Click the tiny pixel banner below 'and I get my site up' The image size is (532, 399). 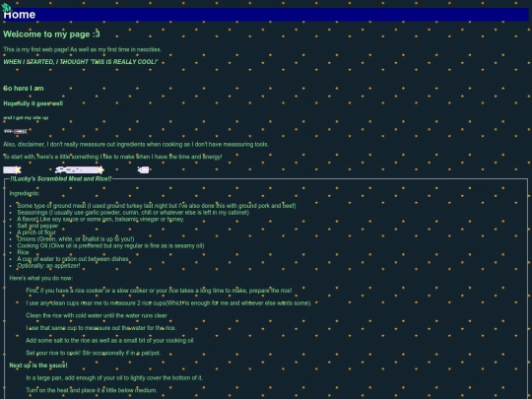coord(15,131)
